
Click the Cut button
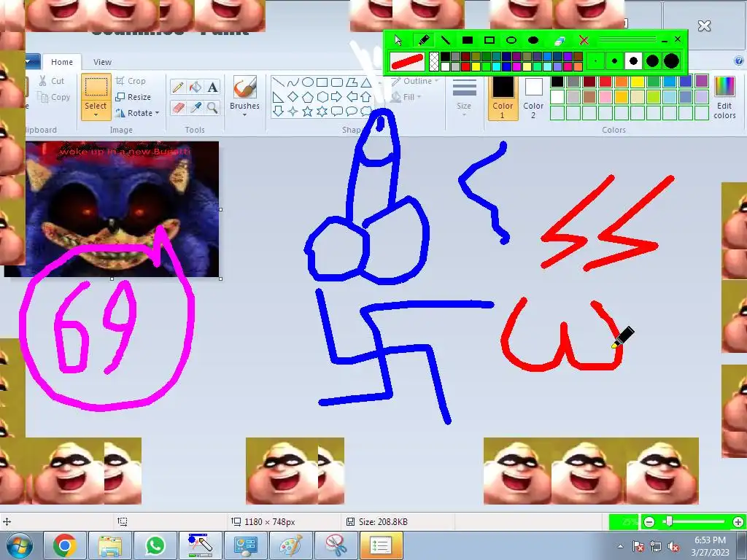click(x=52, y=81)
